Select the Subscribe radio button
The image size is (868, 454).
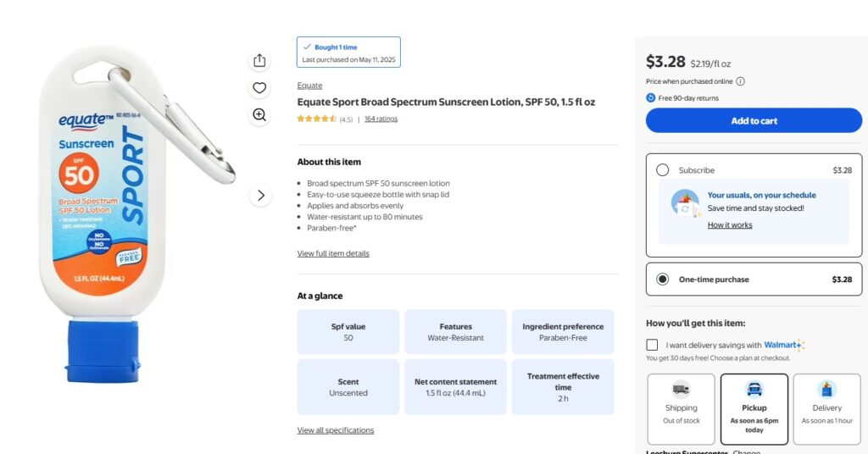(663, 170)
